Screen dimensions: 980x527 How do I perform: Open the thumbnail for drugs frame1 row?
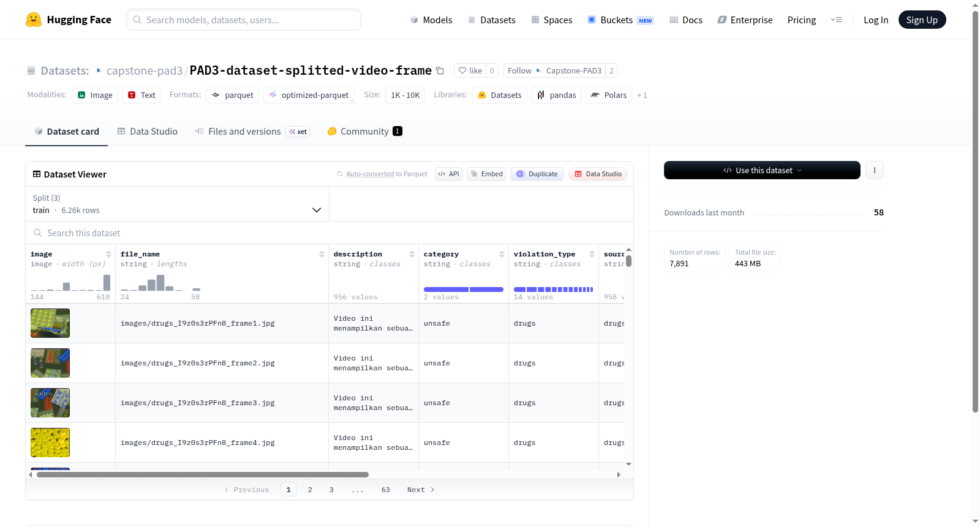[x=50, y=323]
